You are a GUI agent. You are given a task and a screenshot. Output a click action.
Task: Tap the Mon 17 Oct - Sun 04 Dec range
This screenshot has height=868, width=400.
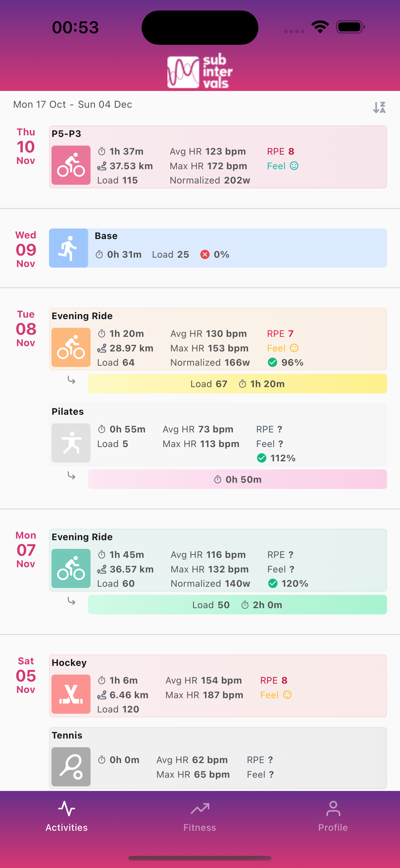73,104
